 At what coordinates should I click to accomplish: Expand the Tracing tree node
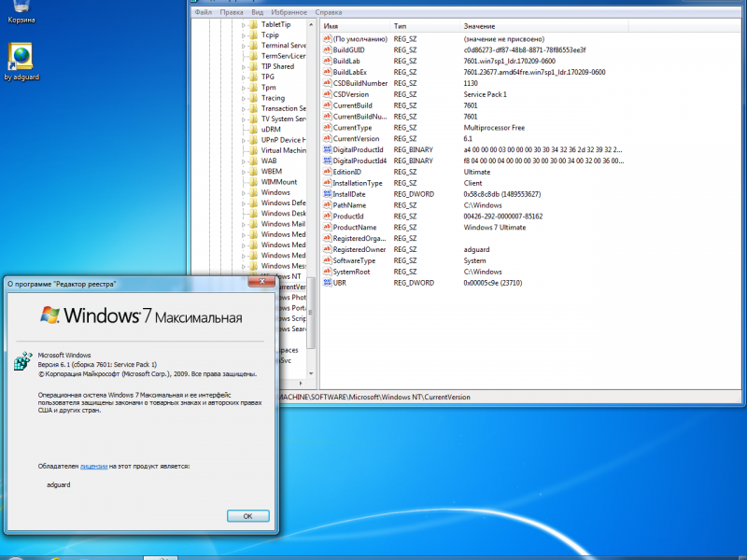[x=244, y=98]
